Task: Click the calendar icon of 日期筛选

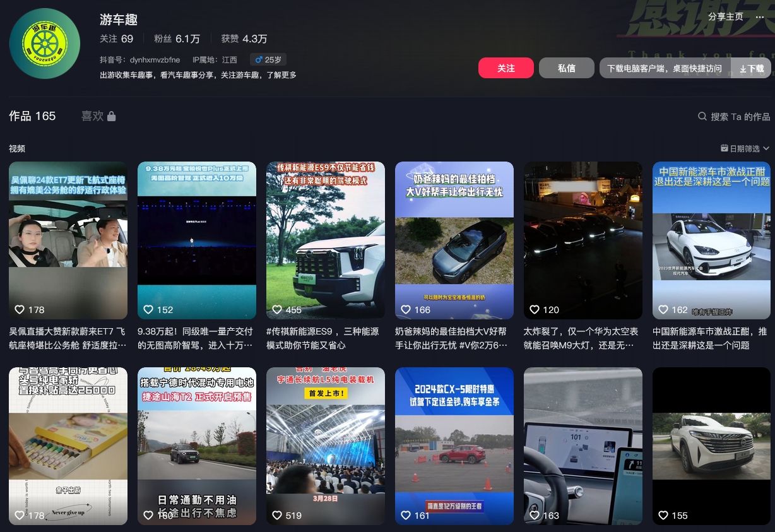Action: coord(725,148)
